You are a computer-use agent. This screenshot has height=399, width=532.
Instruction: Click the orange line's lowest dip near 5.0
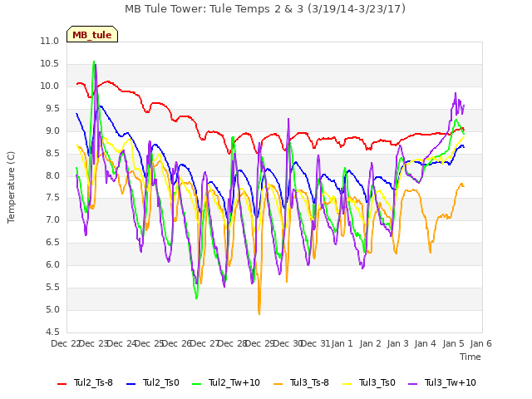click(259, 314)
